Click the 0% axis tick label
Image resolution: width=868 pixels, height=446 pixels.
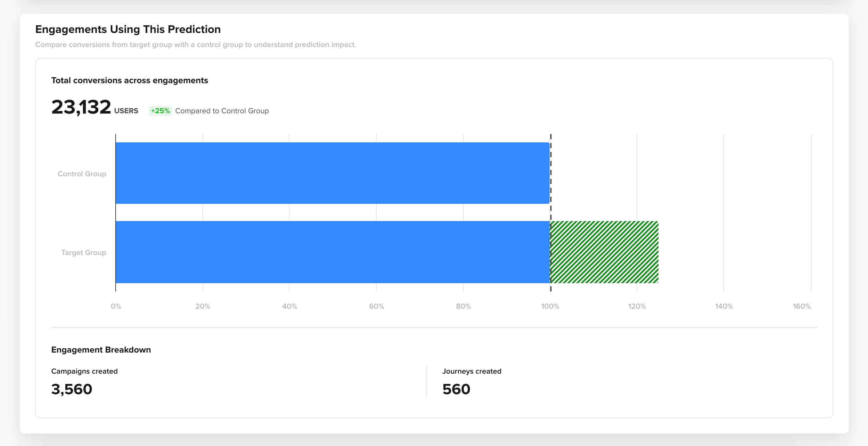point(115,306)
